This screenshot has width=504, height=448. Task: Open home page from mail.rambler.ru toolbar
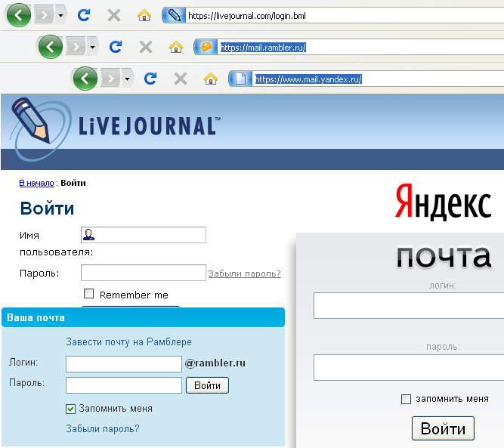point(176,47)
